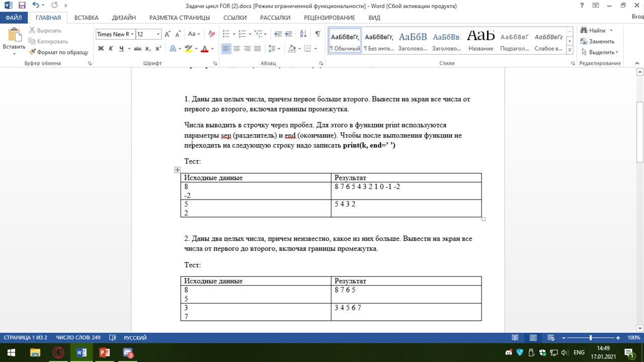Screen dimensions: 644x362
Task: Open Windows Start menu
Action: point(11,352)
